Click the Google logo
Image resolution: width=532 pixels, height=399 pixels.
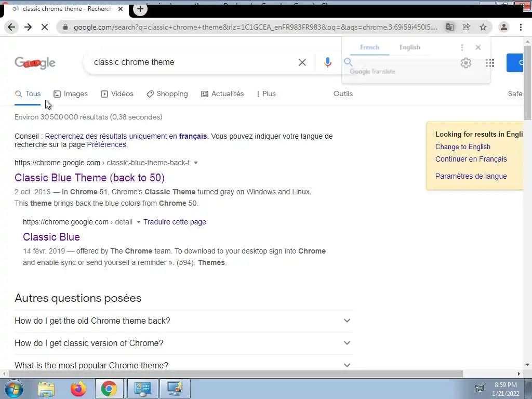35,63
